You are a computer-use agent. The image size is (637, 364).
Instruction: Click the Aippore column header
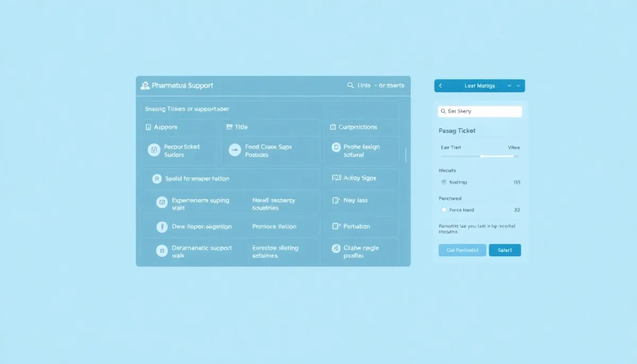coord(166,127)
